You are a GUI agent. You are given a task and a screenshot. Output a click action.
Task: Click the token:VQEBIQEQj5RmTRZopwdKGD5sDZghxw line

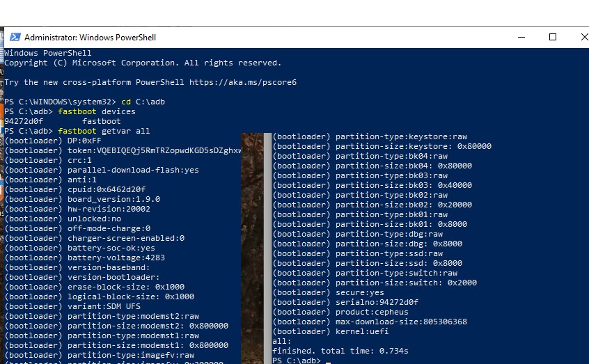[123, 150]
